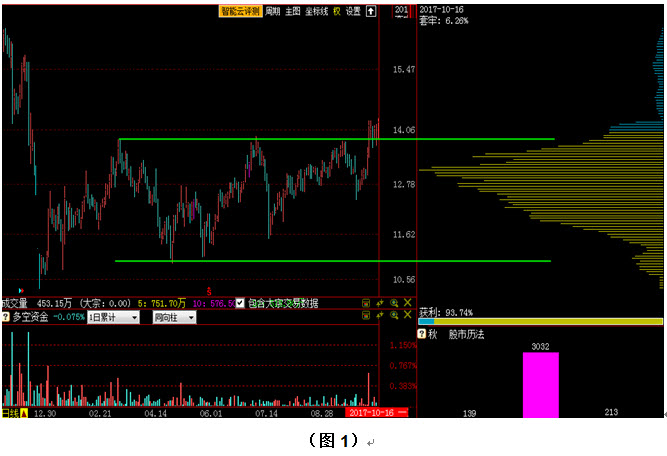667x456 pixels.
Task: Select the 坐标线 toolbar option
Action: [315, 12]
